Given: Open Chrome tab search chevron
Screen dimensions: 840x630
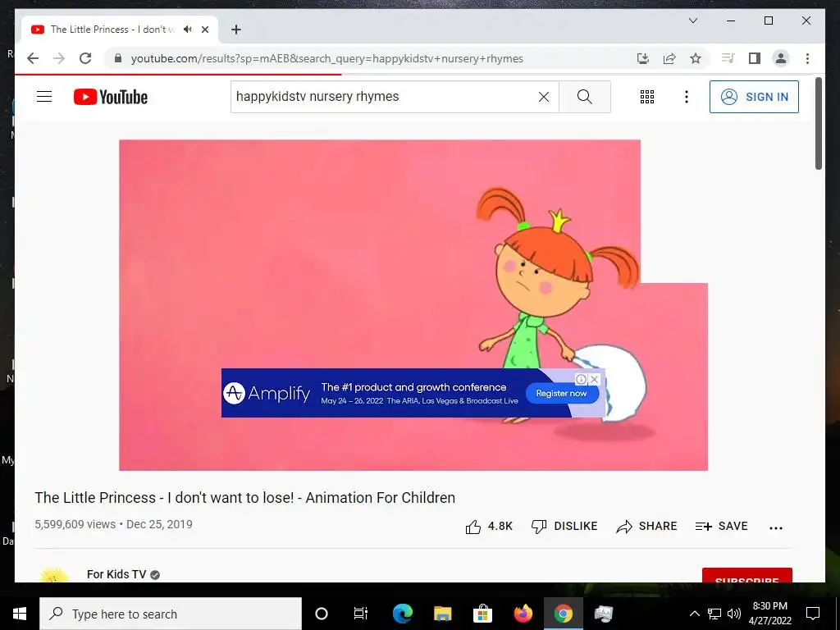Looking at the screenshot, I should [692, 21].
